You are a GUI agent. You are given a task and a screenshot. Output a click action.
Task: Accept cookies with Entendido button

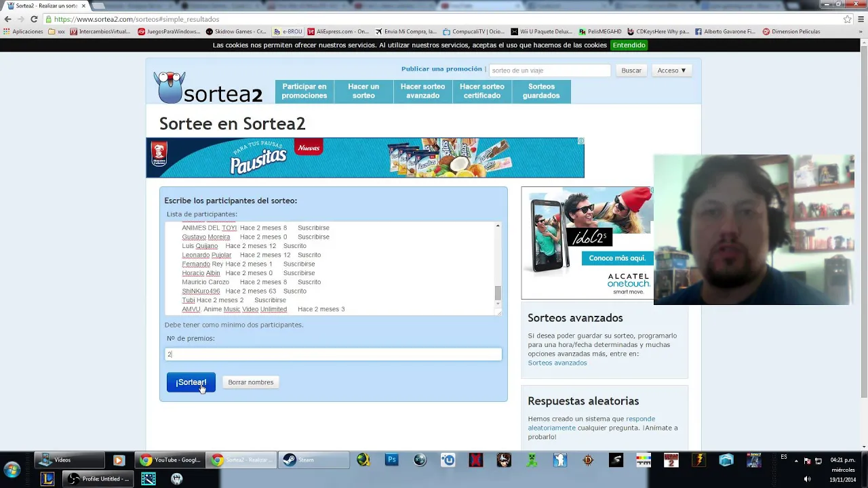pos(629,45)
